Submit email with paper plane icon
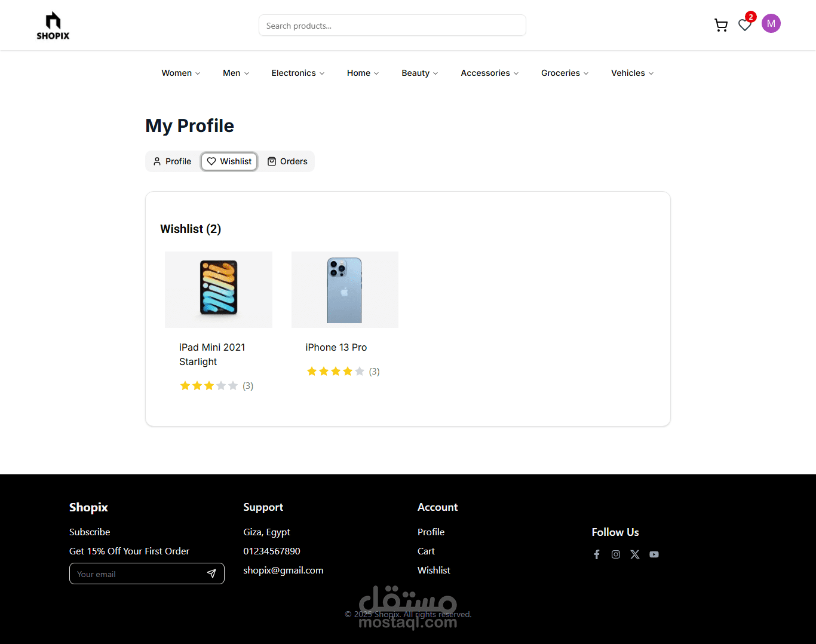 click(211, 574)
